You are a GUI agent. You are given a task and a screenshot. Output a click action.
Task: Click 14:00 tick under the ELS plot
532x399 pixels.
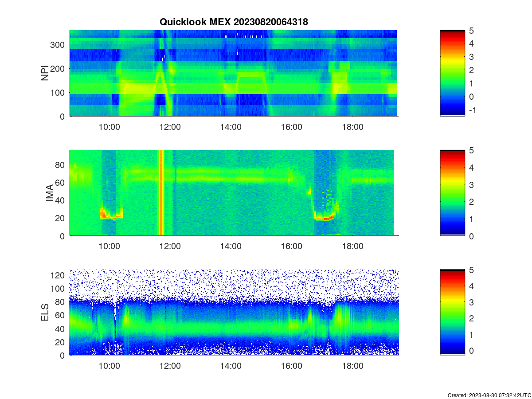[231, 366]
